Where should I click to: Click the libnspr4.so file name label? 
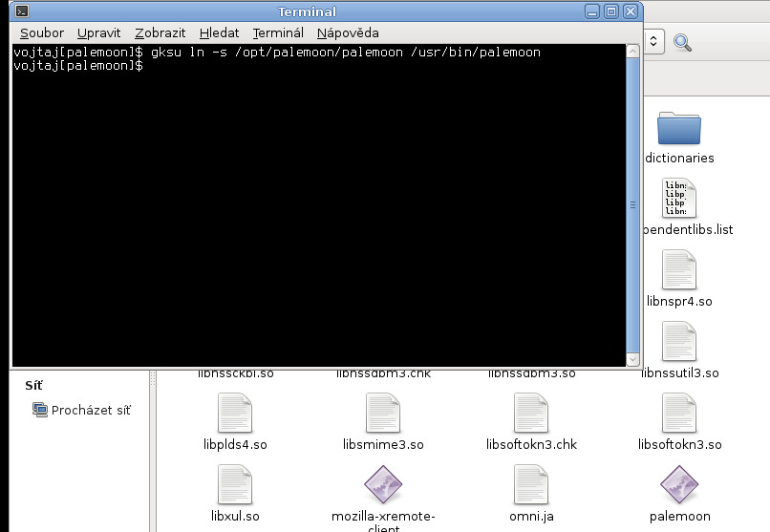679,301
